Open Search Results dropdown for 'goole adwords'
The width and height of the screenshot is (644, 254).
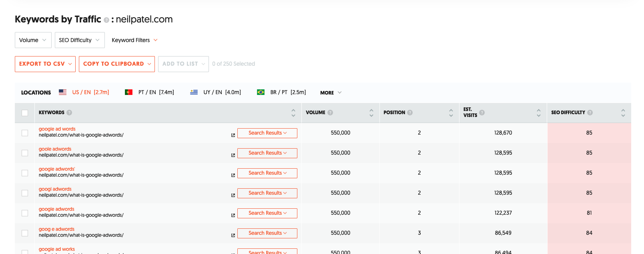click(267, 153)
